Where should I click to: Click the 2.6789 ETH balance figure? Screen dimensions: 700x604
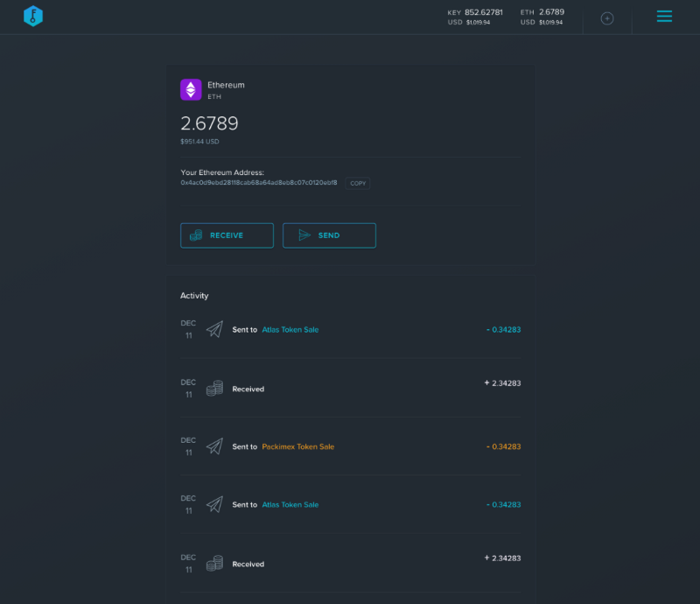click(209, 123)
